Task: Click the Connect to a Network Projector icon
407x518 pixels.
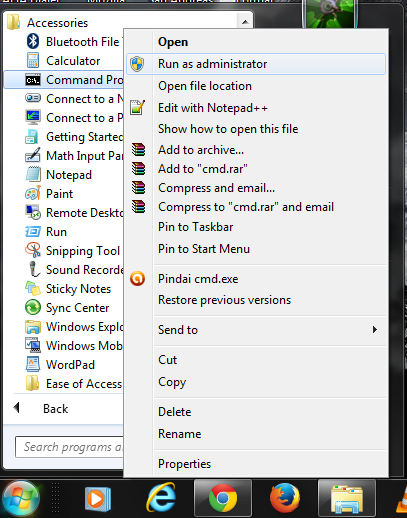Action: pos(33,98)
